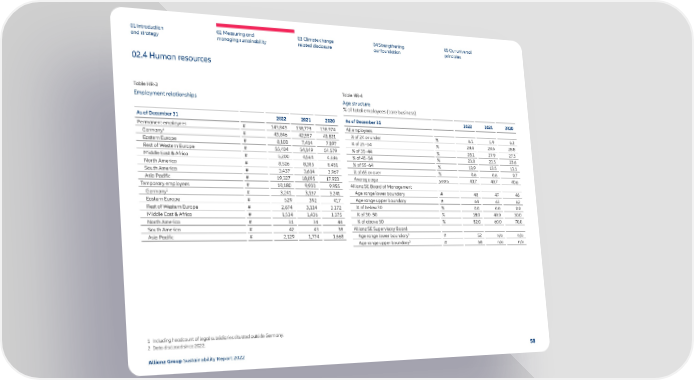Viewport: 694px width, 380px height.
Task: Click the Allianz Group Sustainability Report 2022 footer
Action: [x=197, y=360]
